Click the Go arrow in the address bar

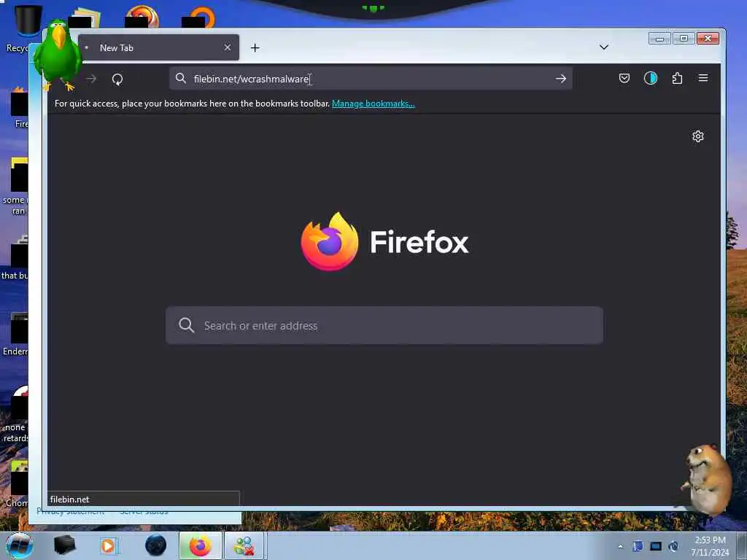561,79
